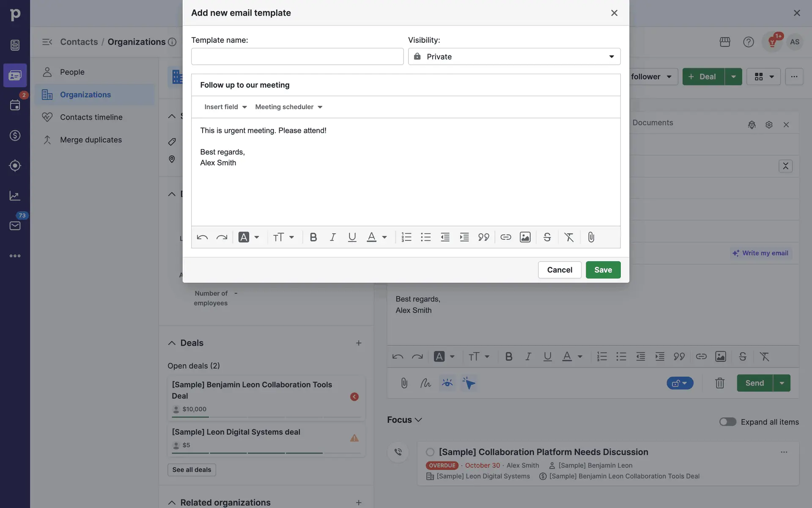Insert a link in template body
Screen dimensions: 812x508
[x=505, y=237]
